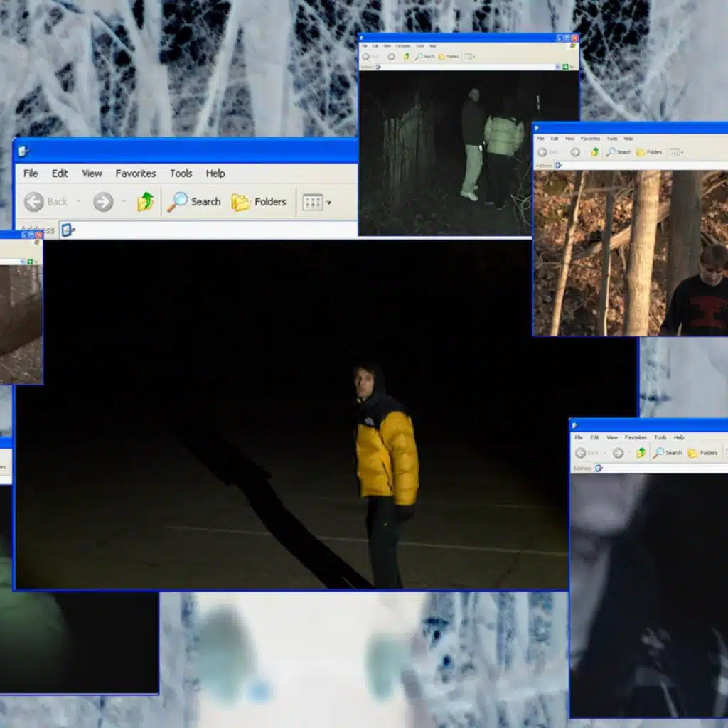This screenshot has height=728, width=728.
Task: Click the address bar icon in the largest window
Action: point(68,230)
